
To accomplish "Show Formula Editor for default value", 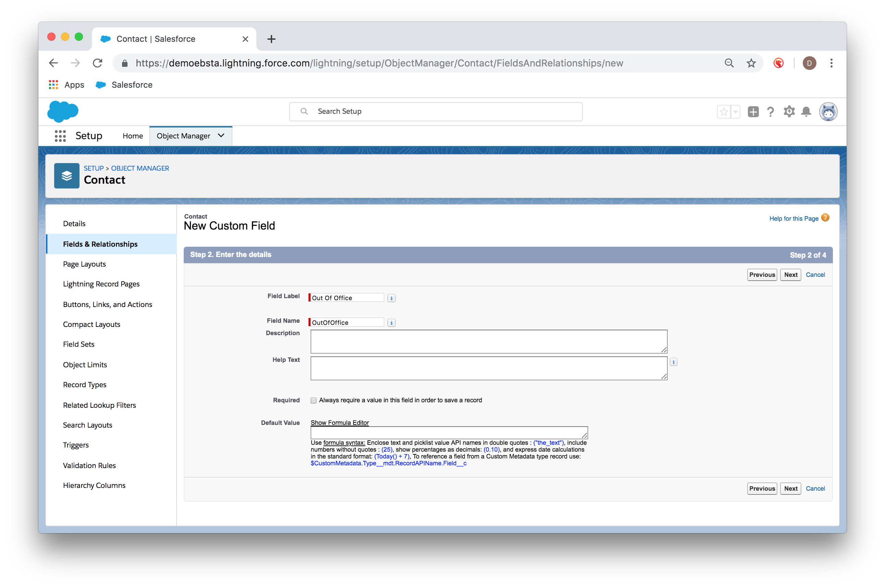I will [x=339, y=422].
